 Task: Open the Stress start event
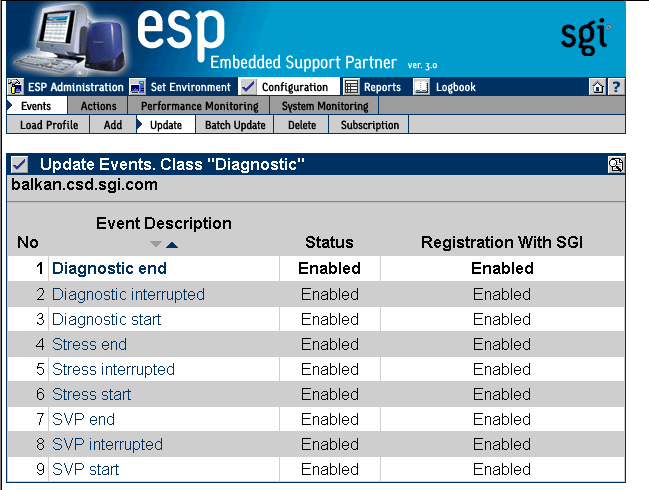91,394
